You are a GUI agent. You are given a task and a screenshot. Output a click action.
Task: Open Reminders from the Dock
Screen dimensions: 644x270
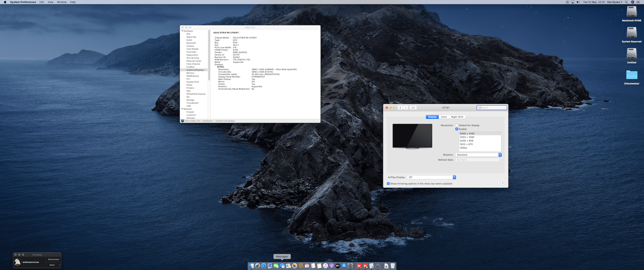tap(313, 266)
